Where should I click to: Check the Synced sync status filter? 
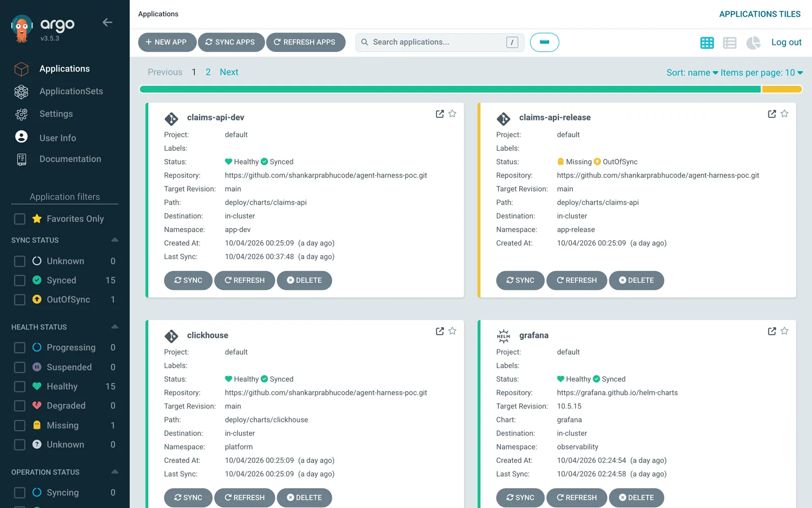[x=20, y=280]
